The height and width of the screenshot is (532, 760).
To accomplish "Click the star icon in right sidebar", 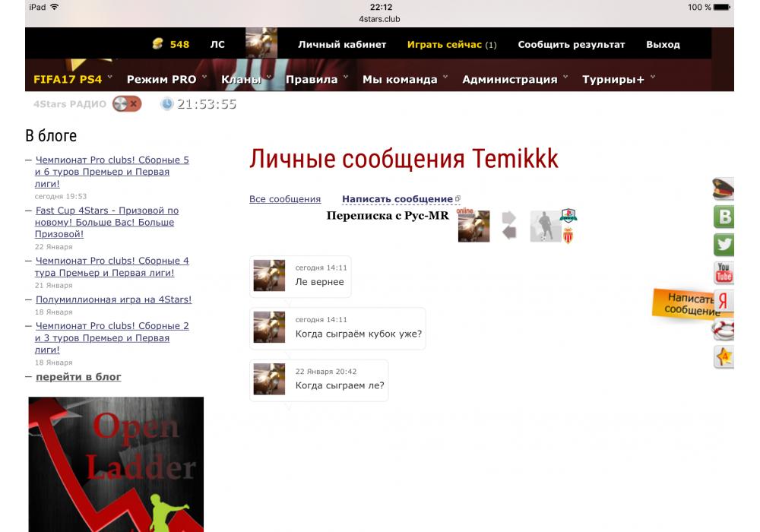I will tap(724, 357).
